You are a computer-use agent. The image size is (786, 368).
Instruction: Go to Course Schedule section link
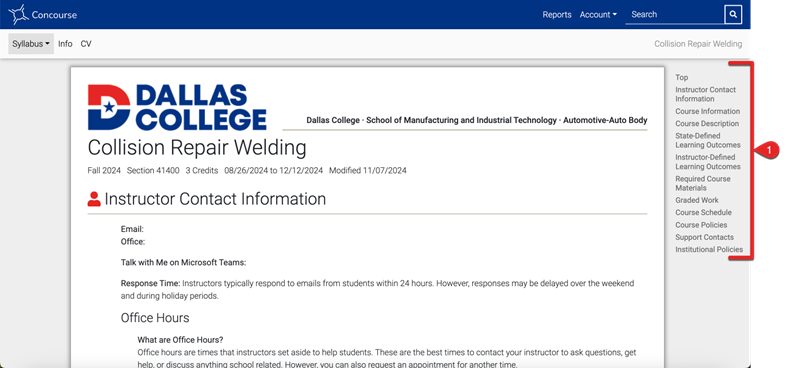click(x=703, y=212)
